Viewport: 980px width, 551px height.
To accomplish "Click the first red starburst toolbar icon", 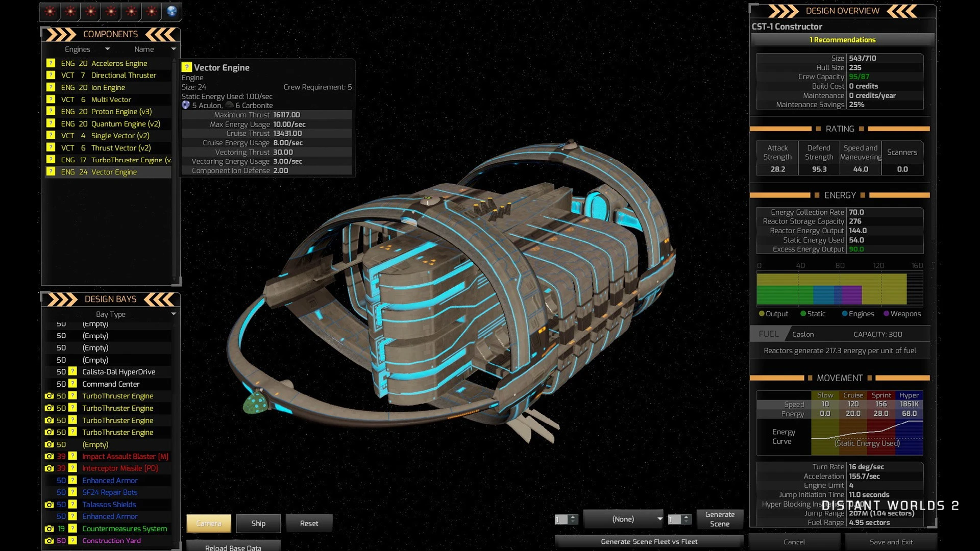I will [x=50, y=11].
